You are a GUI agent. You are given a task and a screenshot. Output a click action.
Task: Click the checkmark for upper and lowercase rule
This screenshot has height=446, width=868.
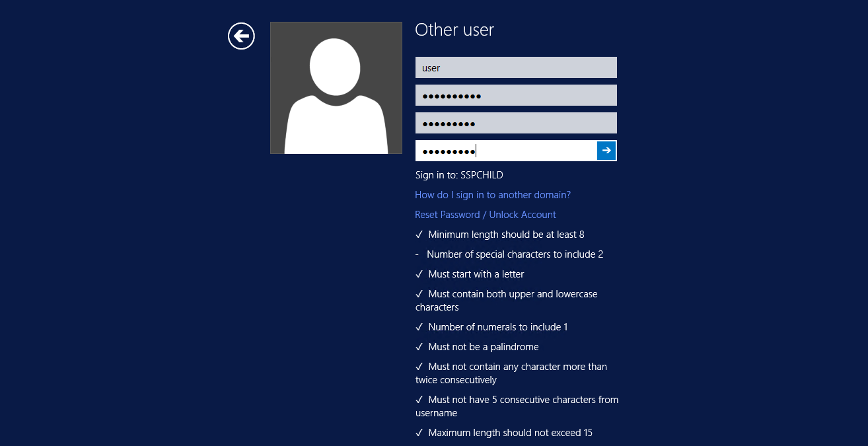tap(419, 293)
